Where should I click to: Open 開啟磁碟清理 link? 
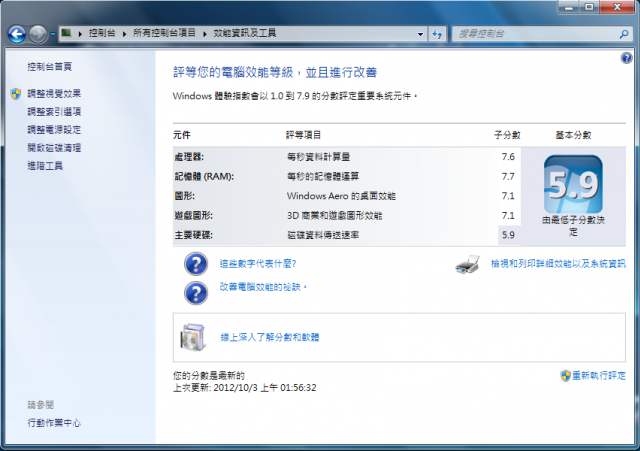pyautogui.click(x=54, y=148)
